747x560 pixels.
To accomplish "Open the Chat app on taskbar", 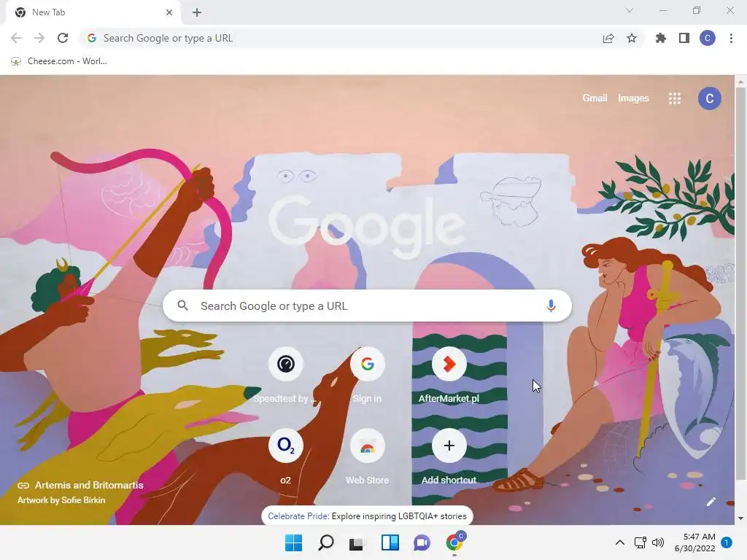I will [422, 542].
